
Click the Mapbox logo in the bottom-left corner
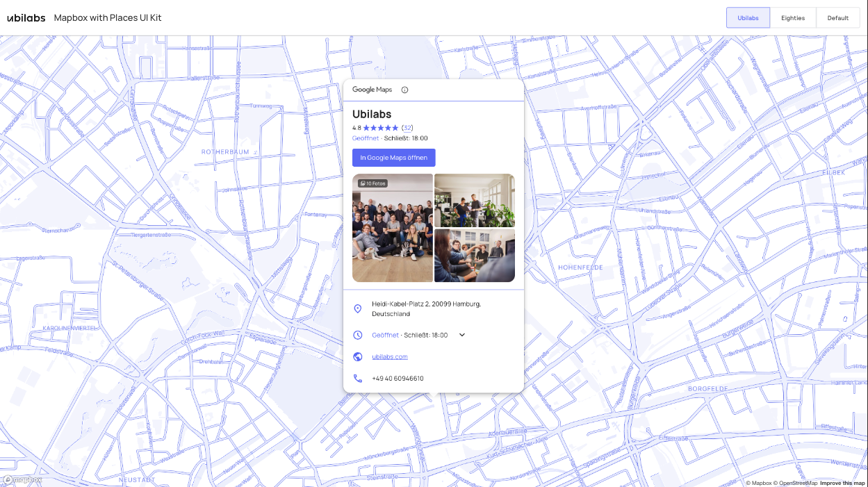coord(23,480)
